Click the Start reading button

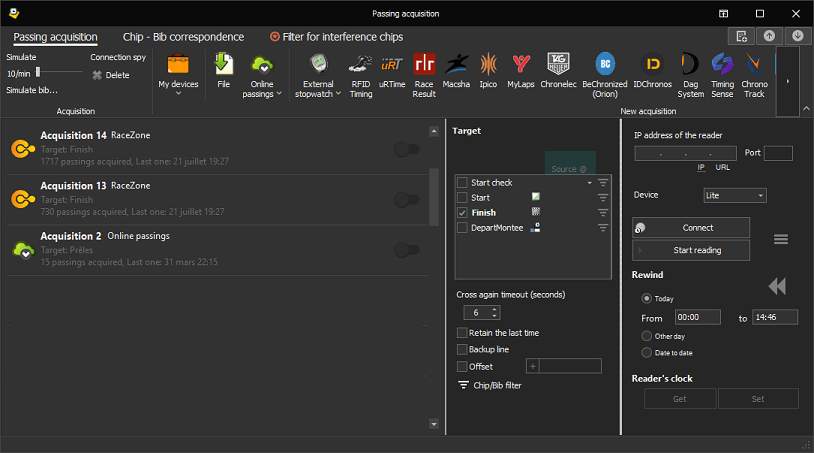coord(691,250)
